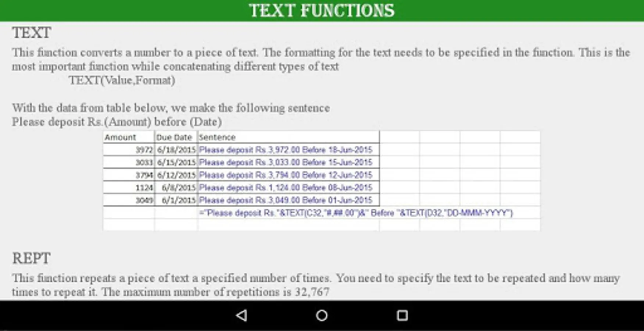Click the 'This function repeats a piece of text' line

[x=316, y=278]
